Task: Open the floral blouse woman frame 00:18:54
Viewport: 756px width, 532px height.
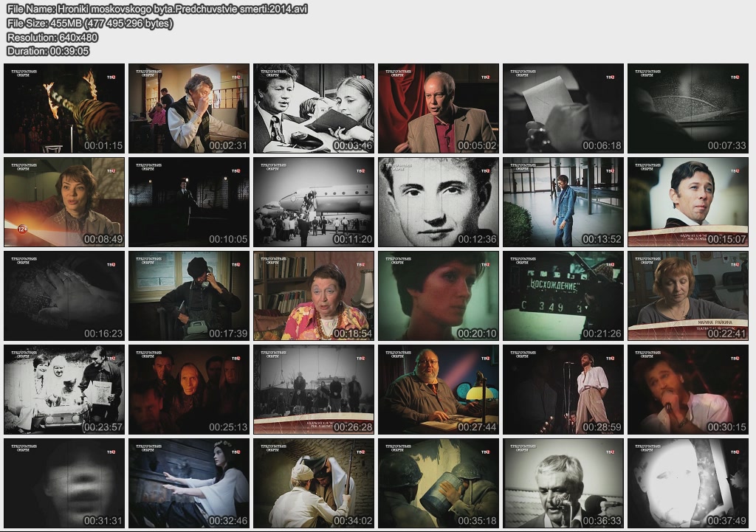Action: pyautogui.click(x=314, y=295)
